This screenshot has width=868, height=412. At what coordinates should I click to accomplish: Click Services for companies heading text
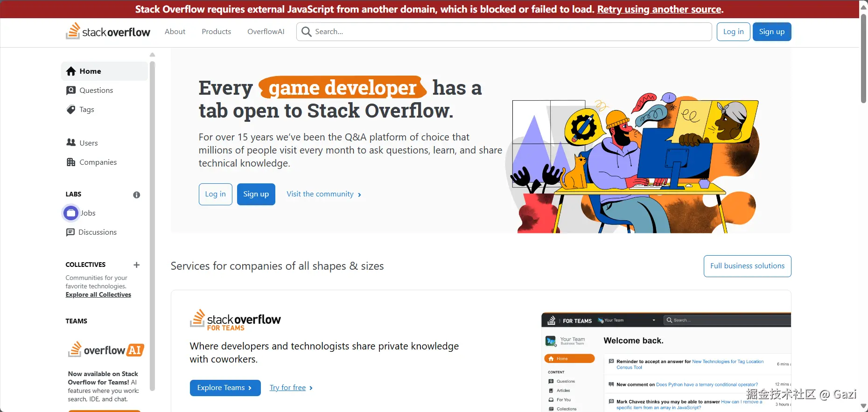tap(277, 266)
